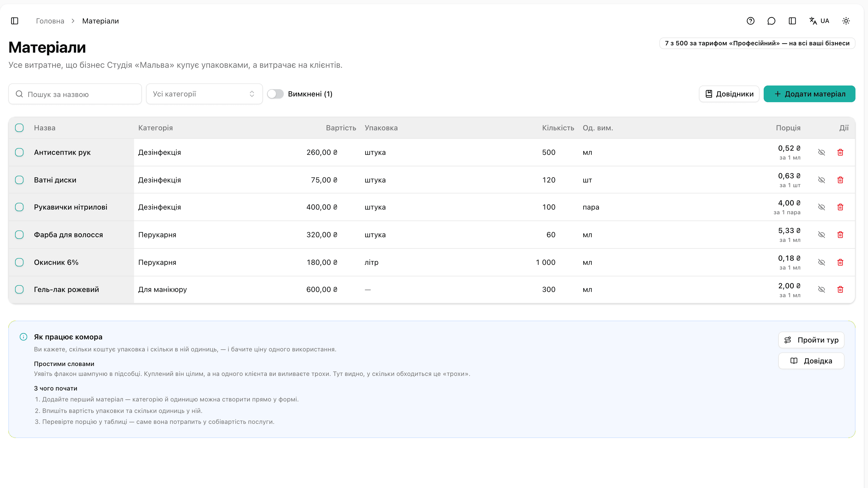Toggle the left sidebar panel icon
This screenshot has width=868, height=488.
click(x=15, y=21)
